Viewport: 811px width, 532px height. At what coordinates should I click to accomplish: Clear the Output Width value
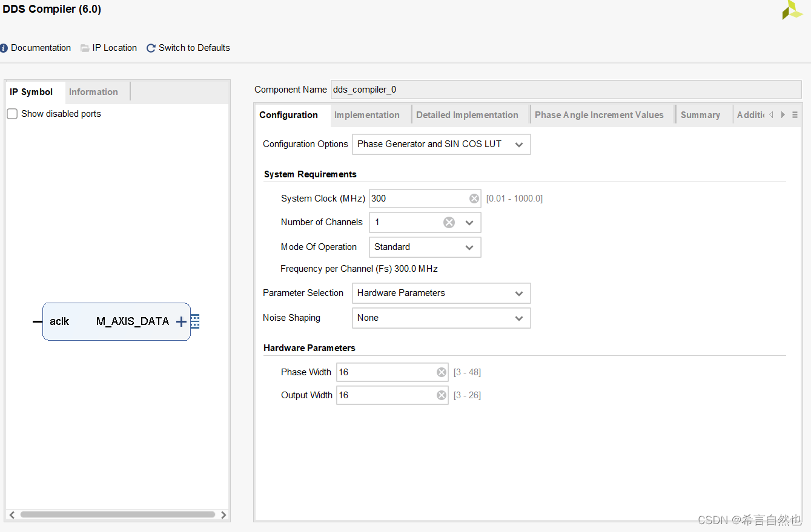click(x=442, y=395)
